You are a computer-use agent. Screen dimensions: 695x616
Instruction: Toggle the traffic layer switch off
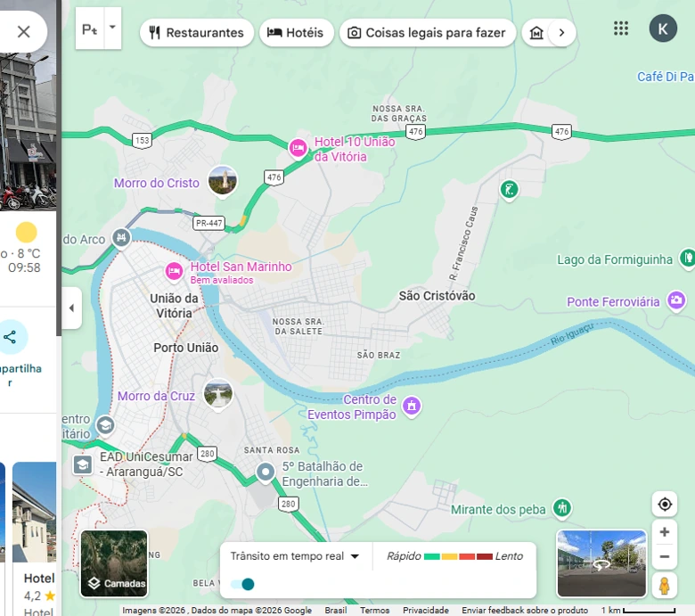tap(242, 584)
